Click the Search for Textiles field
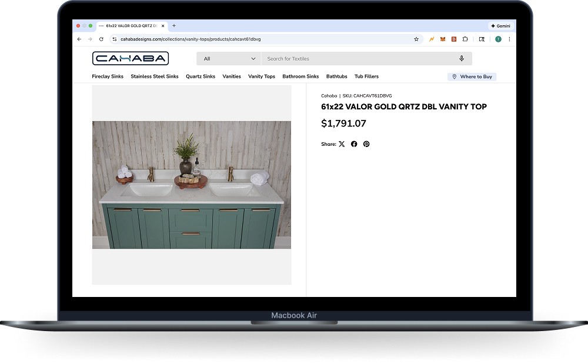The width and height of the screenshot is (588, 364). [x=359, y=59]
